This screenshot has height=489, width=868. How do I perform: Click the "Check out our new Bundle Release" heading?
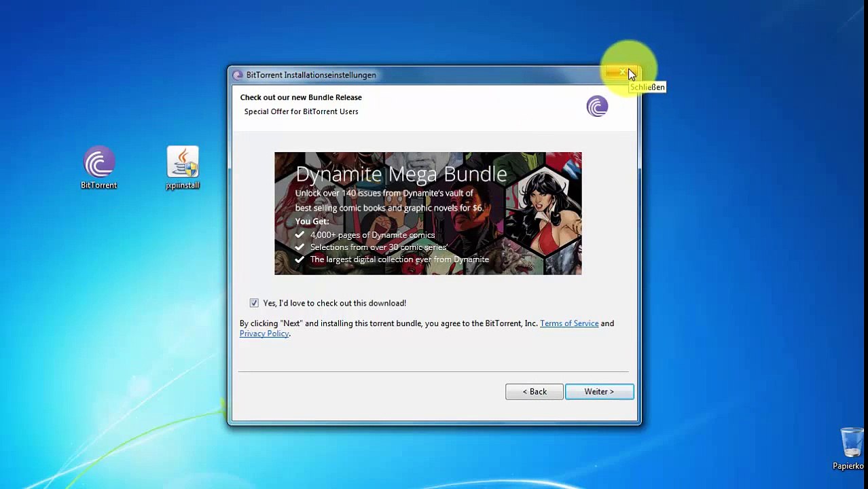coord(301,97)
